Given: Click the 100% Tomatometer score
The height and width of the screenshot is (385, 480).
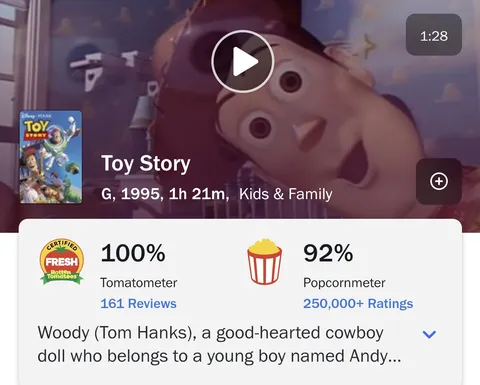Looking at the screenshot, I should point(133,253).
